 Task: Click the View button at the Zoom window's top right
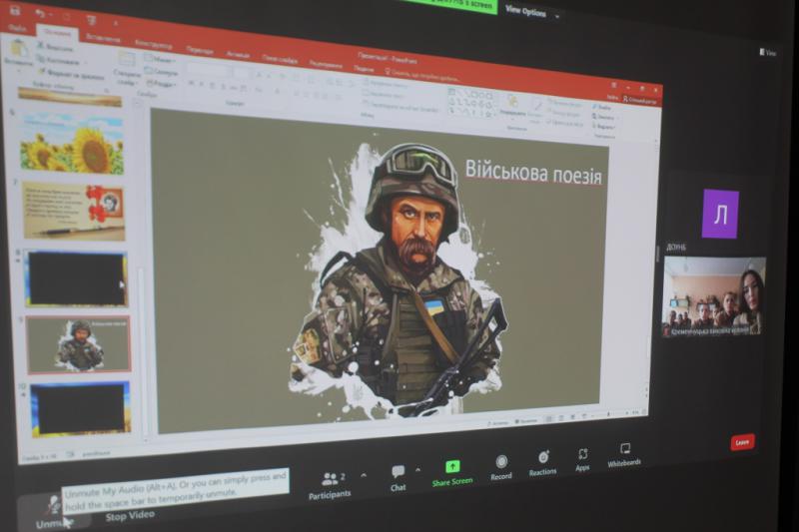767,52
